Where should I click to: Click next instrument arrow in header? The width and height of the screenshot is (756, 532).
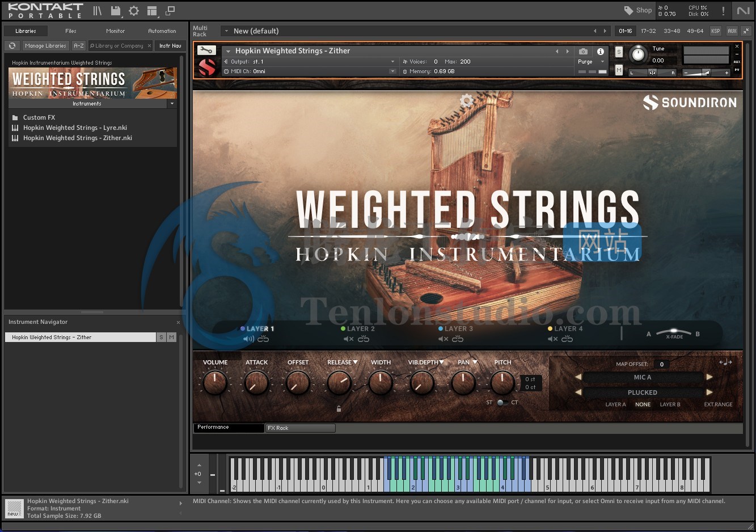[x=567, y=51]
